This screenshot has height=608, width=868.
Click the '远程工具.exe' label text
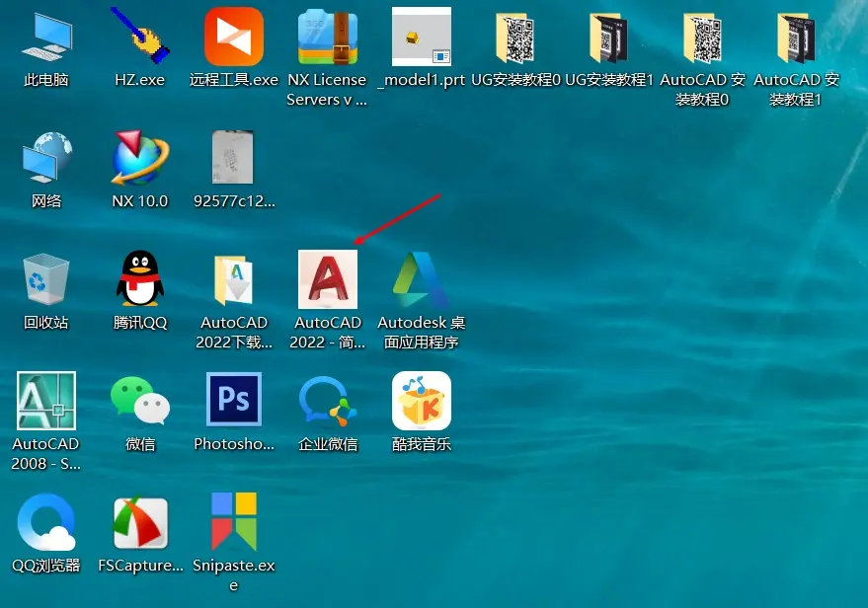pos(234,80)
